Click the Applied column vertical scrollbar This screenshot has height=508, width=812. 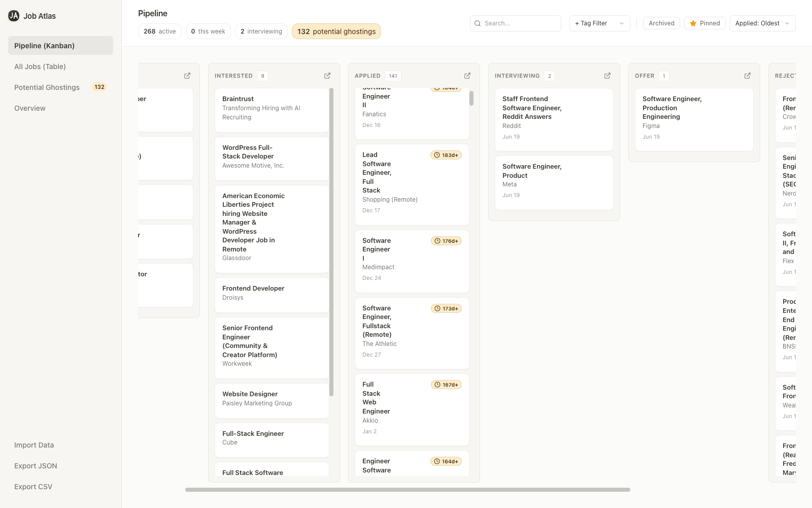click(471, 98)
